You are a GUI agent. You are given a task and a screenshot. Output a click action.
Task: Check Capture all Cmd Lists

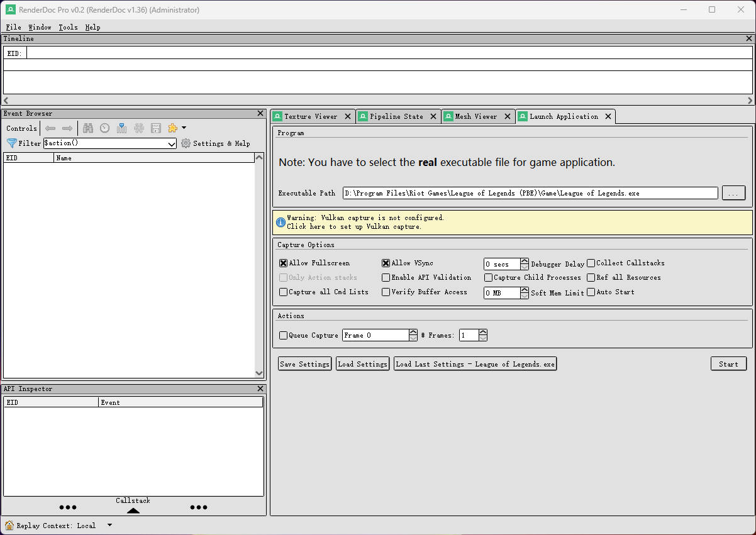pyautogui.click(x=284, y=292)
